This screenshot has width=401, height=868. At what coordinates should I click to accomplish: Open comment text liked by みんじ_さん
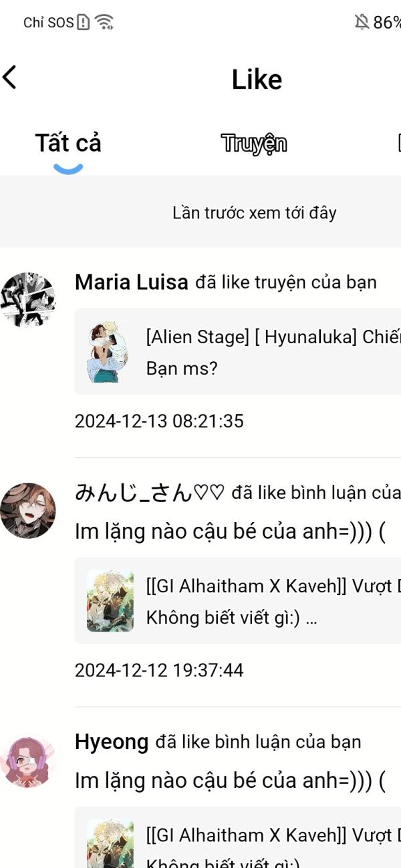230,531
